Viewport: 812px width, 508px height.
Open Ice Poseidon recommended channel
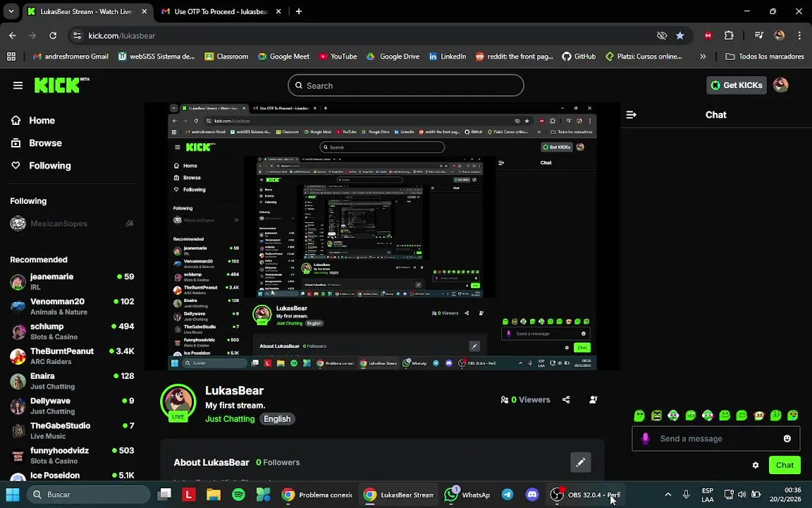click(x=72, y=476)
